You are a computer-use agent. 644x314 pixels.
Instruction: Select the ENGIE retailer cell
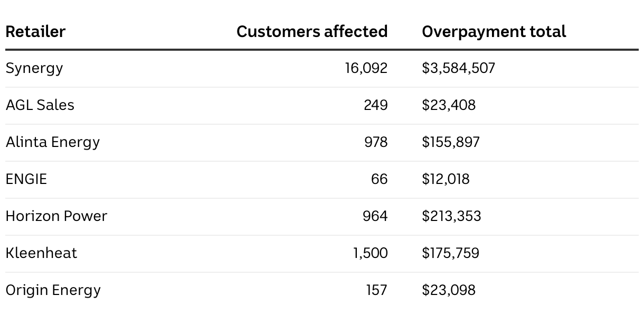point(26,179)
